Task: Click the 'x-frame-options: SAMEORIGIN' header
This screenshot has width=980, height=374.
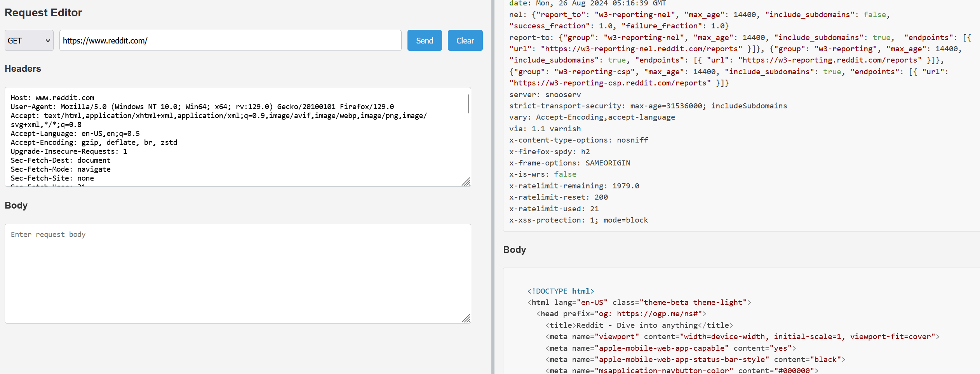Action: point(570,163)
